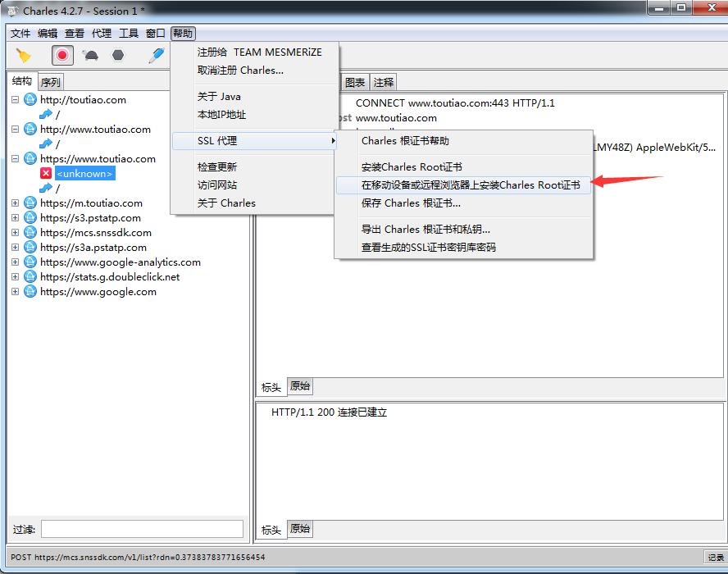The height and width of the screenshot is (574, 728).
Task: Choose 取消注册 Charles... menu item
Action: coord(255,71)
